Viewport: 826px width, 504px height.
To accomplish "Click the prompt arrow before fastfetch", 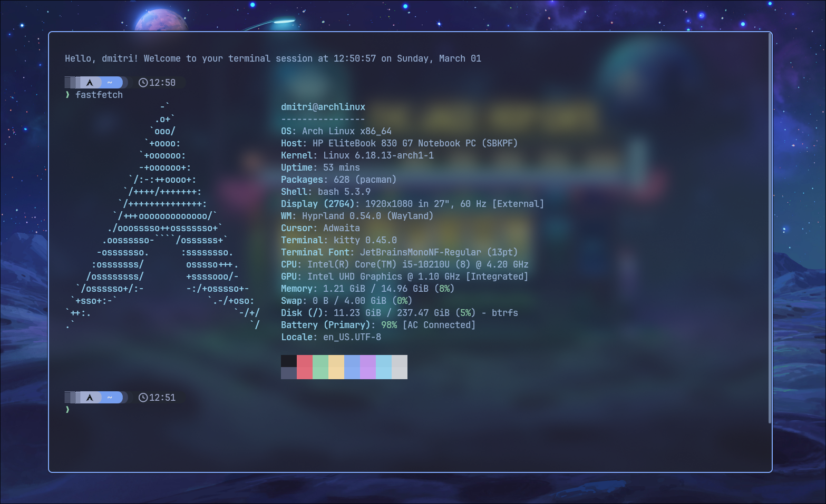I will point(67,95).
